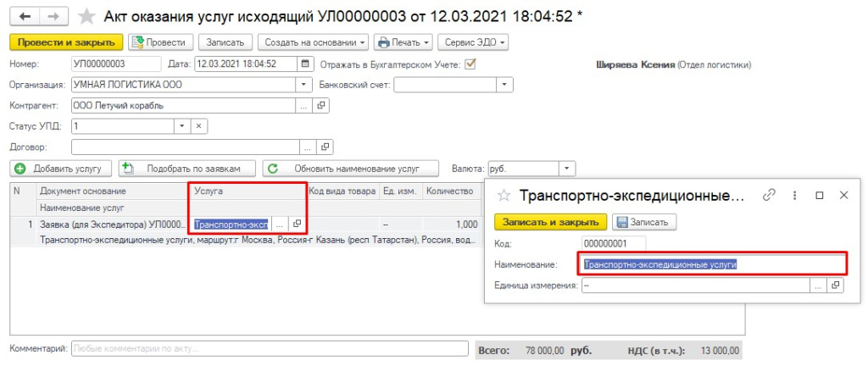The height and width of the screenshot is (366, 868).
Task: Go back with the left arrow button
Action: [25, 16]
